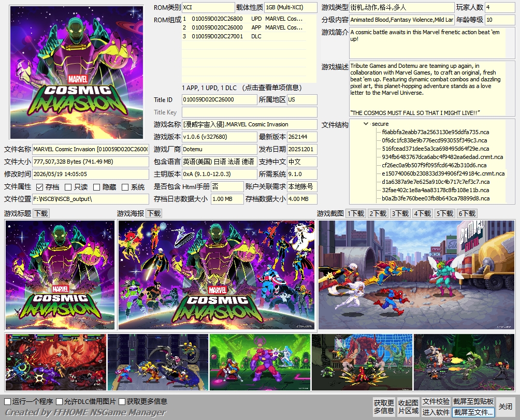This screenshot has height=420, width=520.
Task: Click the 获取更多信息 button at bottom right
Action: click(x=384, y=407)
